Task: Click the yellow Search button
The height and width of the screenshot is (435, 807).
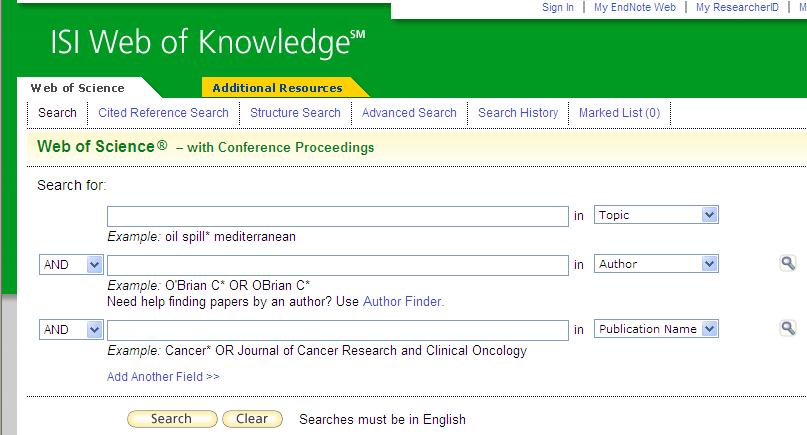Action: point(172,419)
